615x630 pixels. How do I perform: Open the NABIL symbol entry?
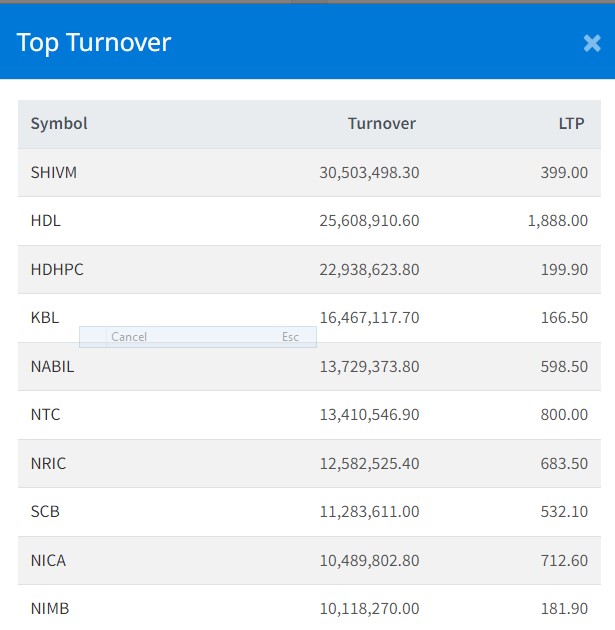(x=52, y=367)
